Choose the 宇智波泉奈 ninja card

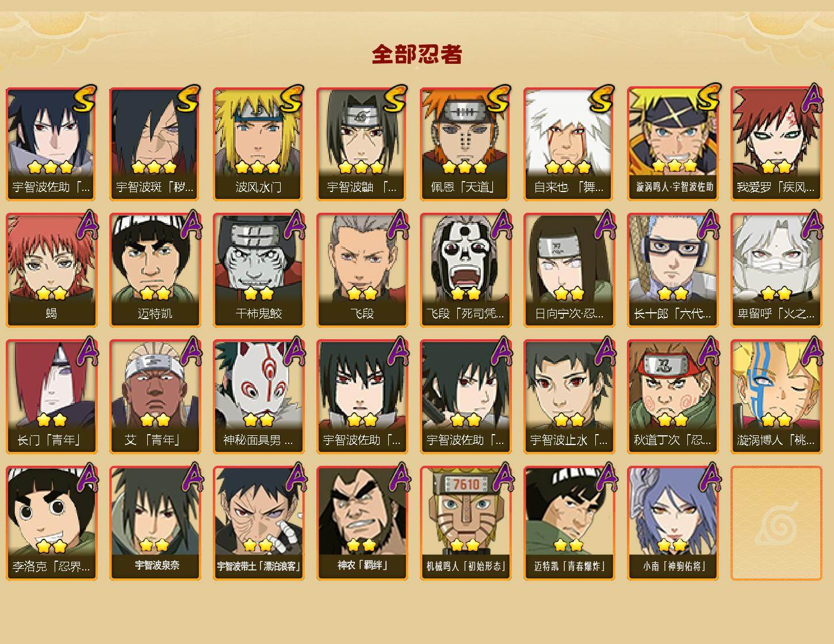(155, 523)
